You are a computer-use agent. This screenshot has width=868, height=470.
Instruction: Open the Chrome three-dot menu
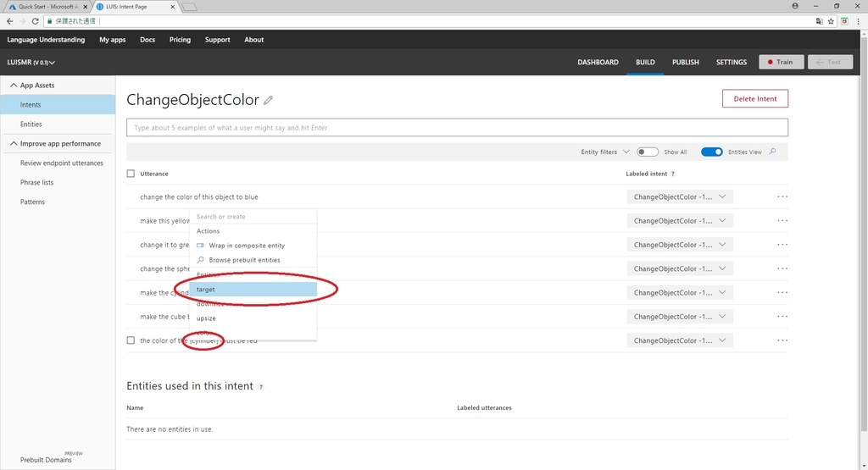click(x=858, y=21)
